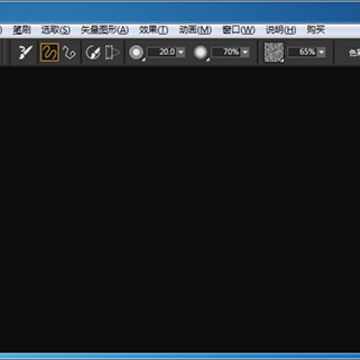Viewport: 360px width, 360px height.
Task: Open the grain texture thumbnail
Action: (x=274, y=52)
